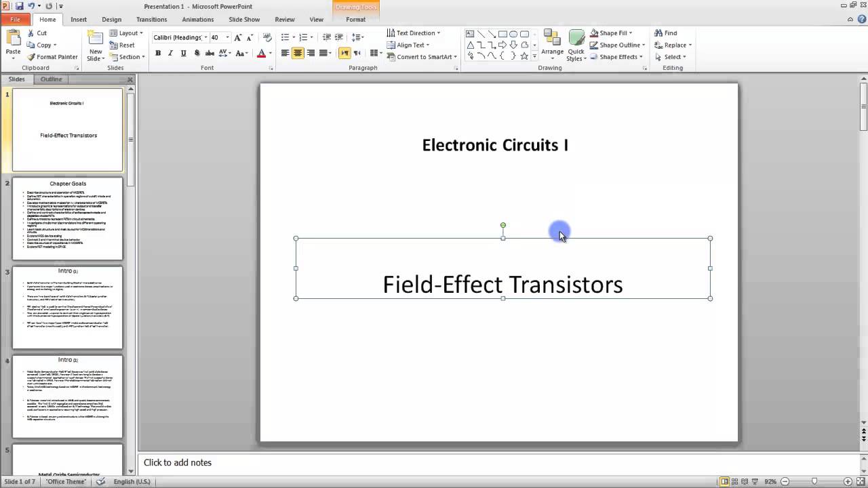
Task: Increase font size with Grow Font
Action: (238, 37)
